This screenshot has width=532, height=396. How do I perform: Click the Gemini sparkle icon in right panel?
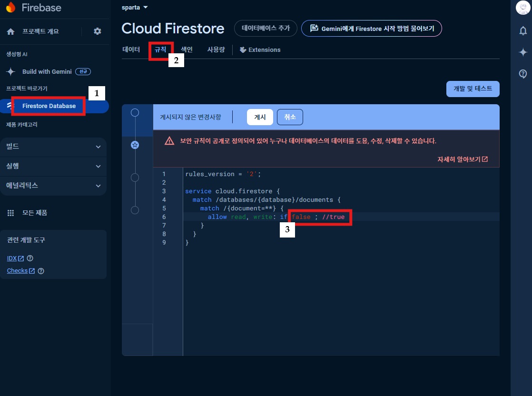tap(523, 52)
